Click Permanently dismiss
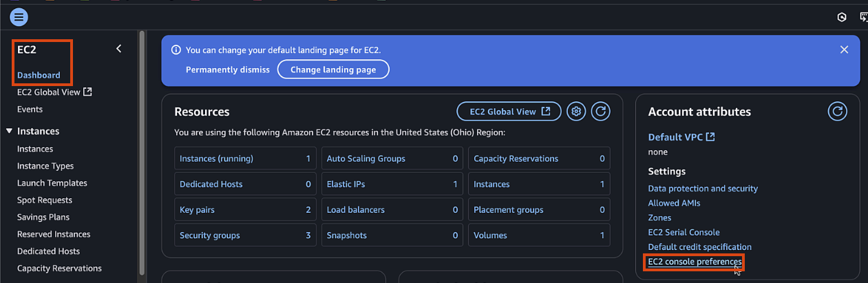 tap(228, 70)
